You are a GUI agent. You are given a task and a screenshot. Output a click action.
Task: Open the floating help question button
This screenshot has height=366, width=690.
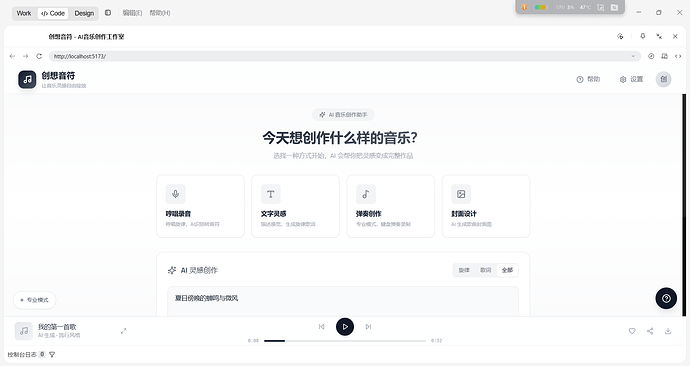(666, 298)
